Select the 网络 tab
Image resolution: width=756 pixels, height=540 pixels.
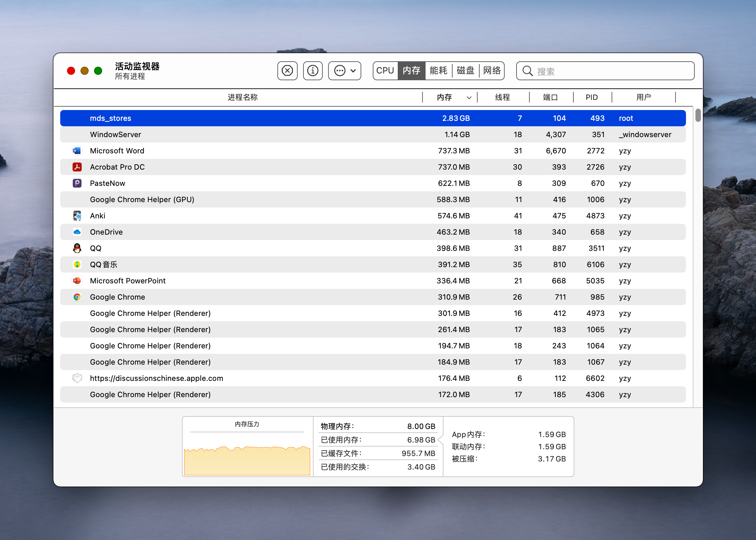[492, 71]
